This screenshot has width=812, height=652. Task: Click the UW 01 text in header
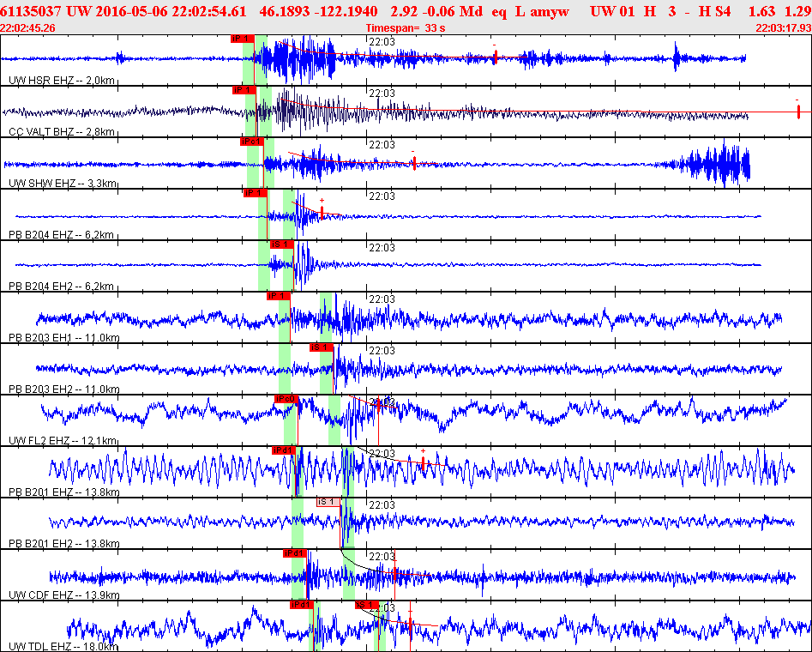click(612, 11)
